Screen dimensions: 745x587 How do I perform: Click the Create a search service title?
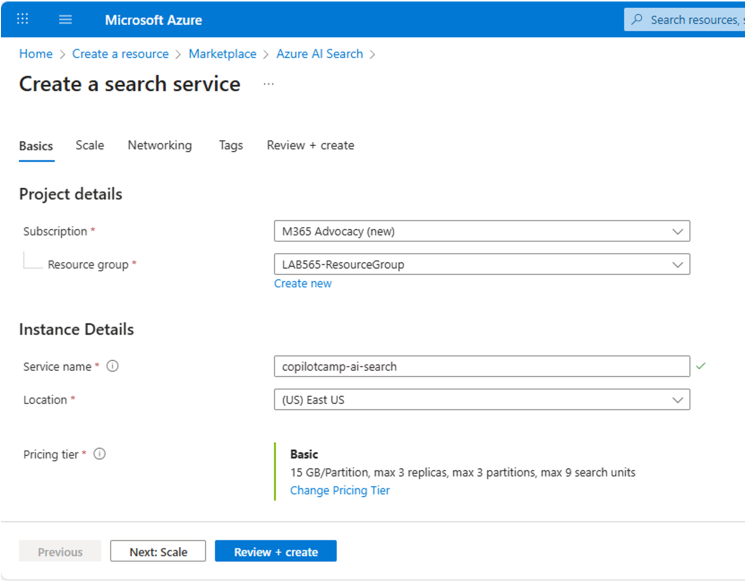pos(130,84)
